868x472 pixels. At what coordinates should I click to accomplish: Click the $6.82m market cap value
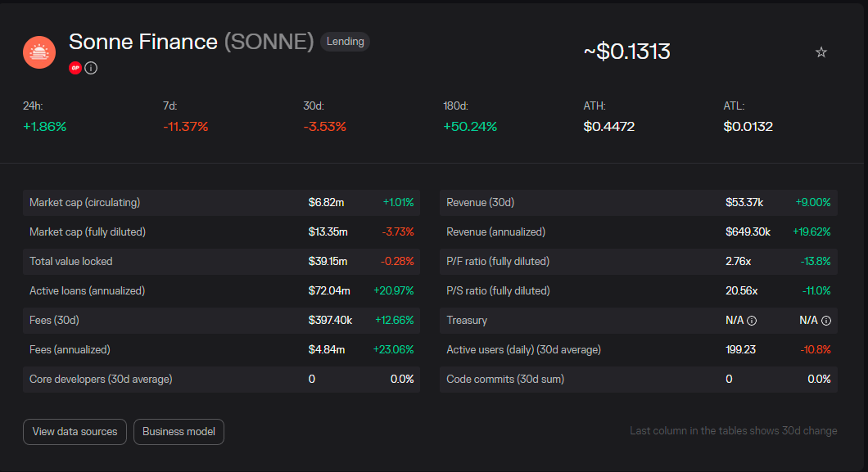point(326,202)
